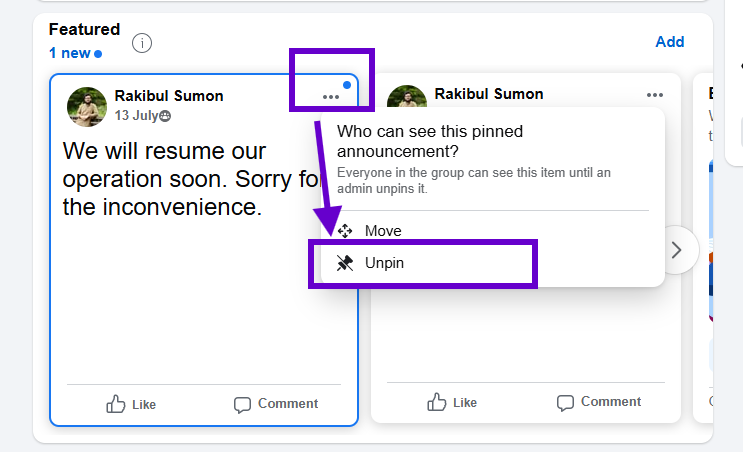Click thumbs-up icon on second post

click(x=436, y=402)
